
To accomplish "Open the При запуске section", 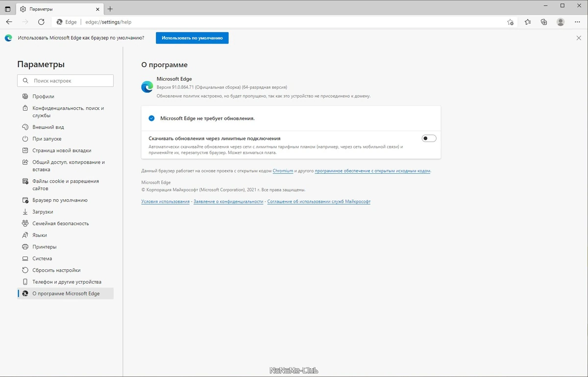I will 66,139.
